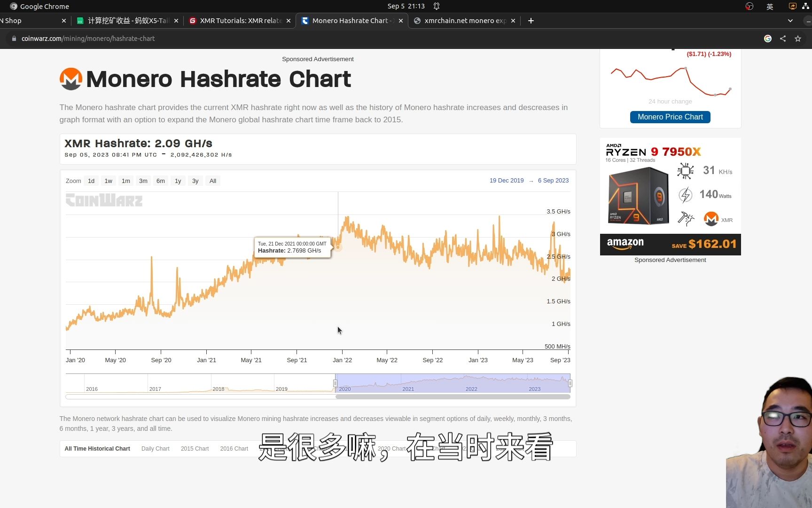Open a new tab with plus button
Image resolution: width=812 pixels, height=508 pixels.
531,21
